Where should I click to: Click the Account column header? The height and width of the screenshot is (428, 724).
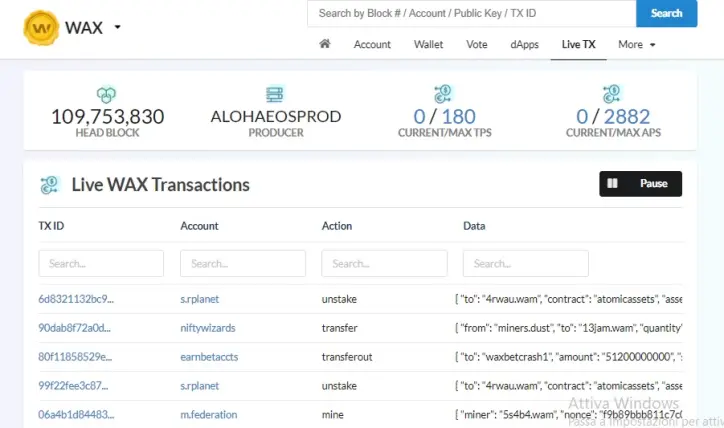coord(199,226)
